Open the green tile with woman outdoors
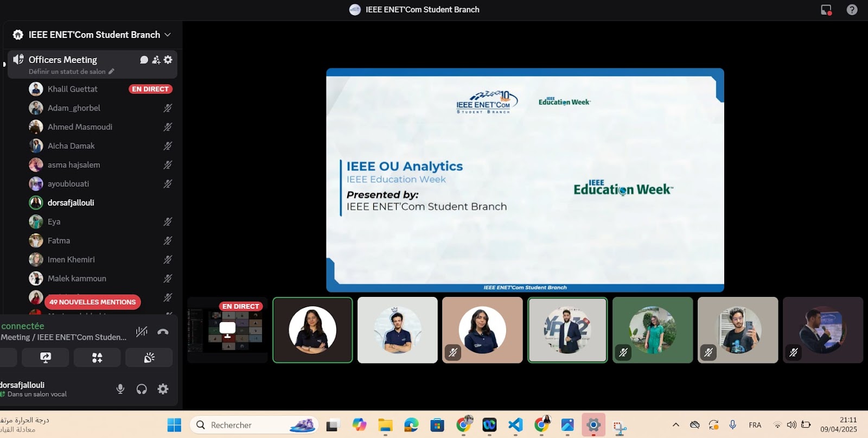The height and width of the screenshot is (438, 868). pos(653,330)
